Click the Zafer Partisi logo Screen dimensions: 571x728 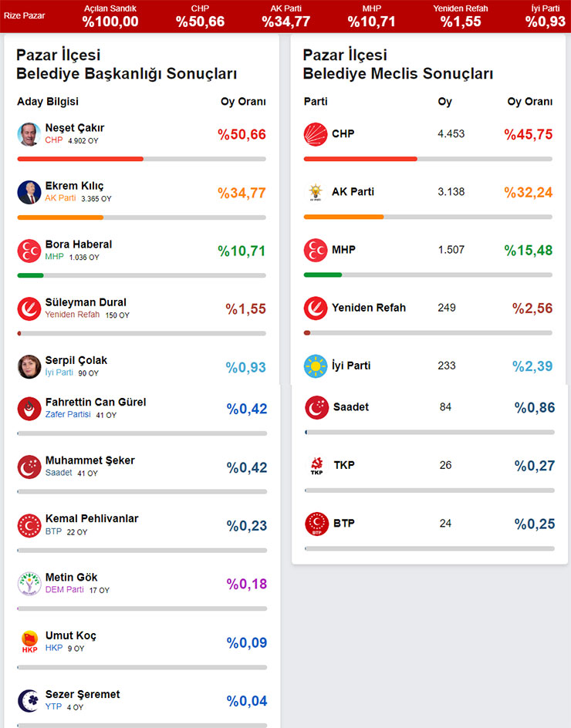tap(29, 409)
